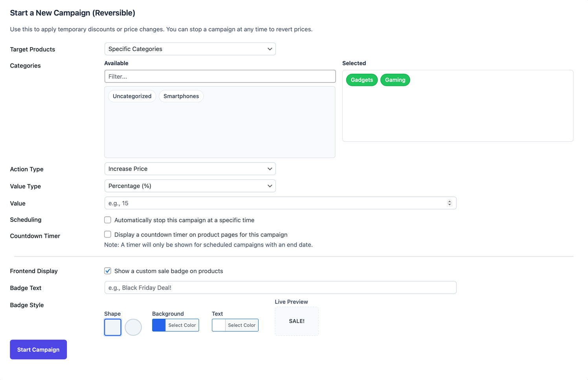This screenshot has height=380, width=588.
Task: Enable countdown timer on product pages
Action: 108,234
